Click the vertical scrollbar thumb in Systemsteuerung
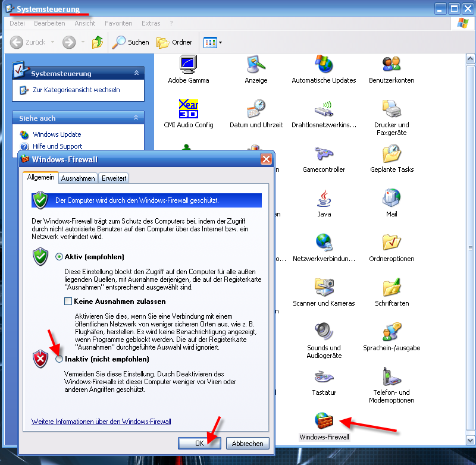 click(470, 249)
